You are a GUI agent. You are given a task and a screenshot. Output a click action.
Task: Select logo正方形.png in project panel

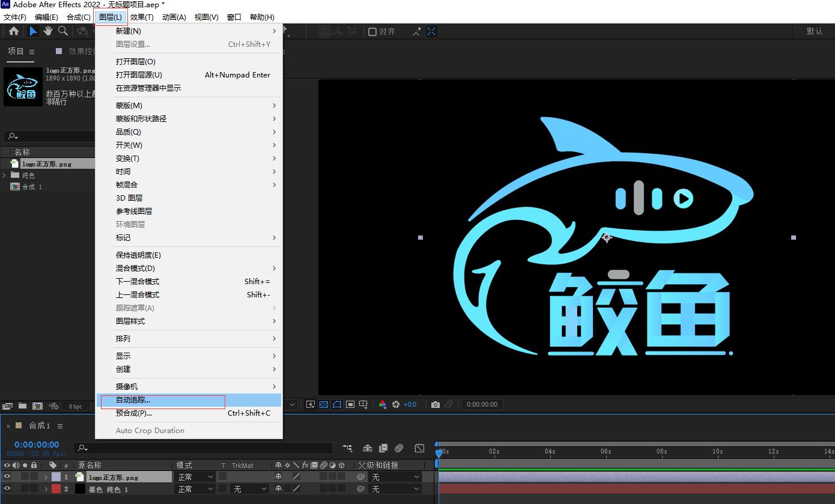point(46,163)
